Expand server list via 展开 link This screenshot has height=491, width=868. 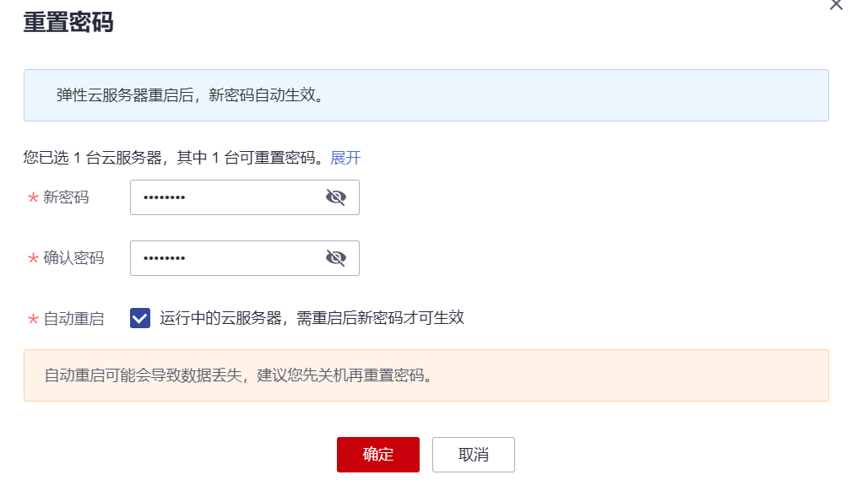[x=345, y=158]
